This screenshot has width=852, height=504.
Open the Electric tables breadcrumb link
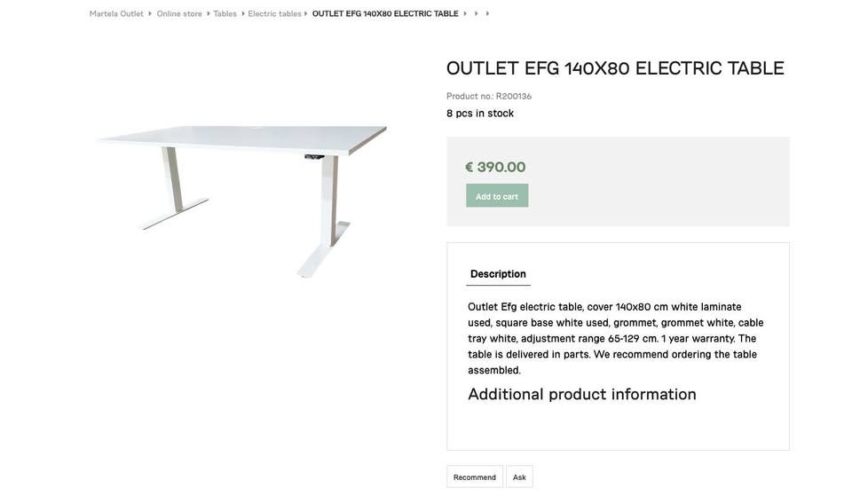click(x=274, y=14)
